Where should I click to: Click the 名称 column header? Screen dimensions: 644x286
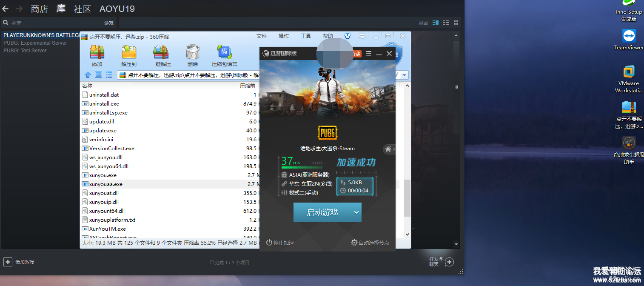coord(87,86)
